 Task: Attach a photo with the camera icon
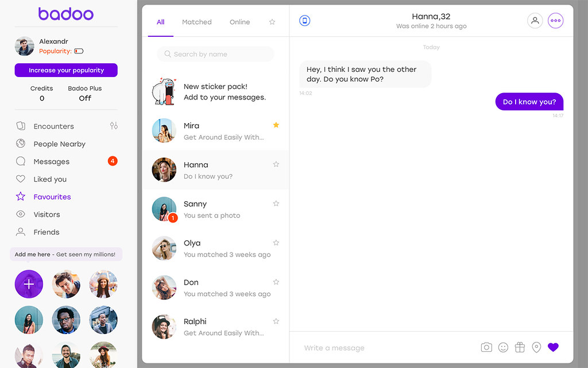[x=486, y=347]
